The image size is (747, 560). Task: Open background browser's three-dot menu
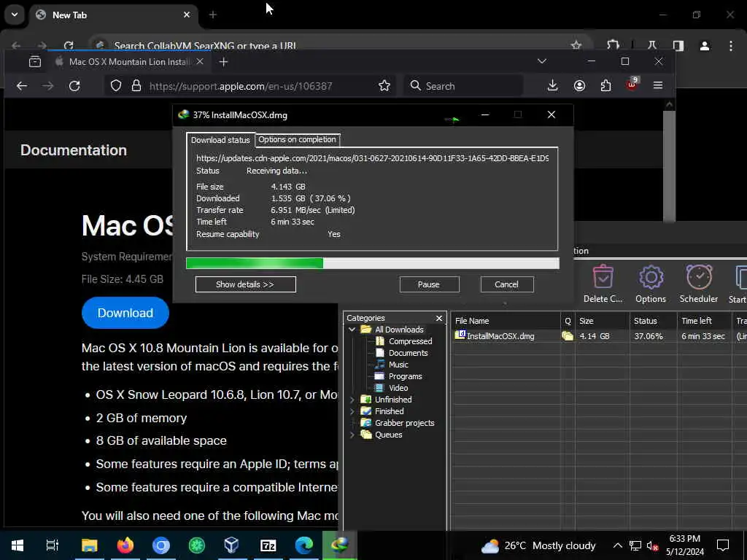pos(731,46)
